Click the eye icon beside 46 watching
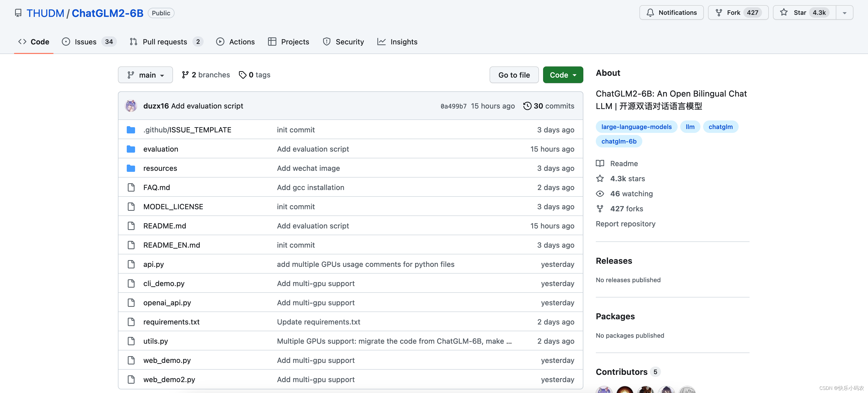 [x=600, y=194]
